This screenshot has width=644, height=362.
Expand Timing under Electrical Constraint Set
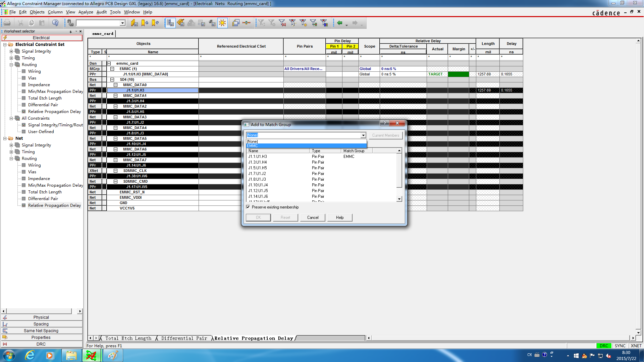pos(11,58)
